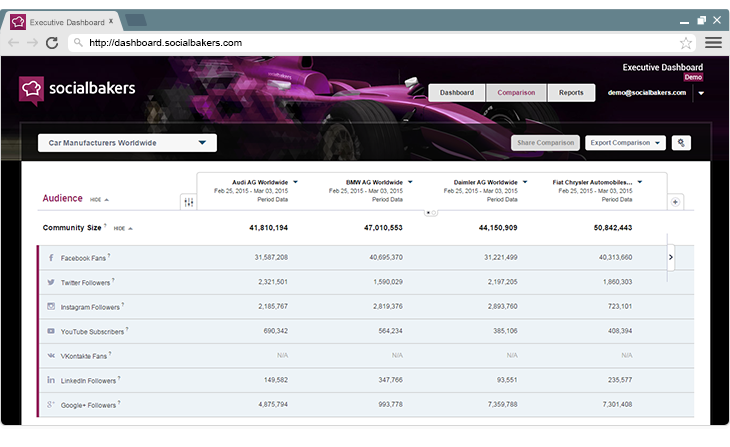730x447 pixels.
Task: Click the URL address field
Action: click(x=382, y=43)
